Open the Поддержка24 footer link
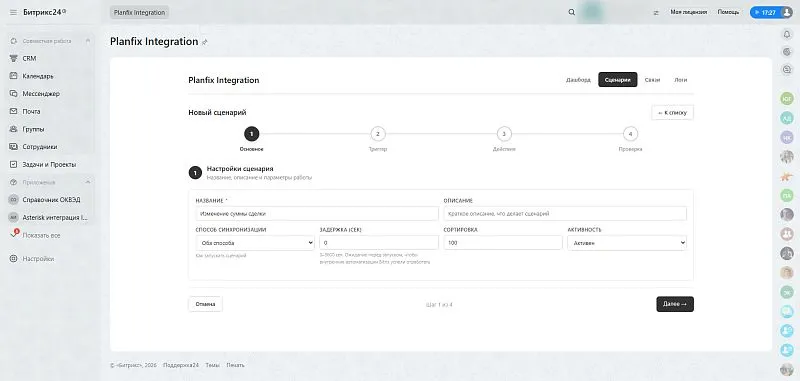 point(181,365)
